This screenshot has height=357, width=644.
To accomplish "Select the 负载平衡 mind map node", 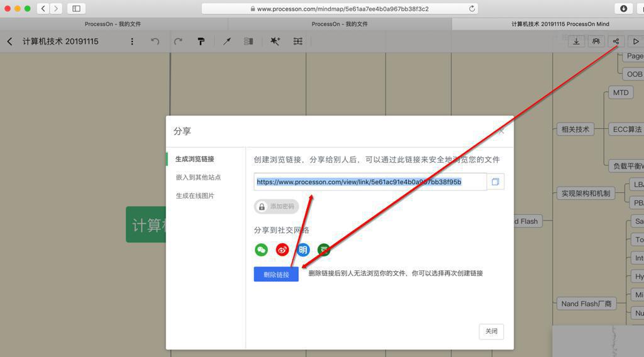I will click(x=626, y=166).
